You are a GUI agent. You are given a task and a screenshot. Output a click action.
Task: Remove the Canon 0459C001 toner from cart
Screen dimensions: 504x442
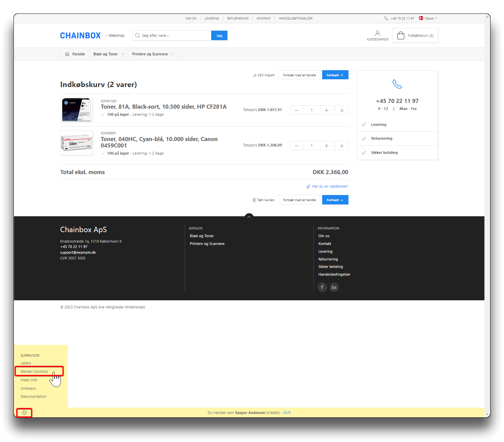click(x=342, y=145)
